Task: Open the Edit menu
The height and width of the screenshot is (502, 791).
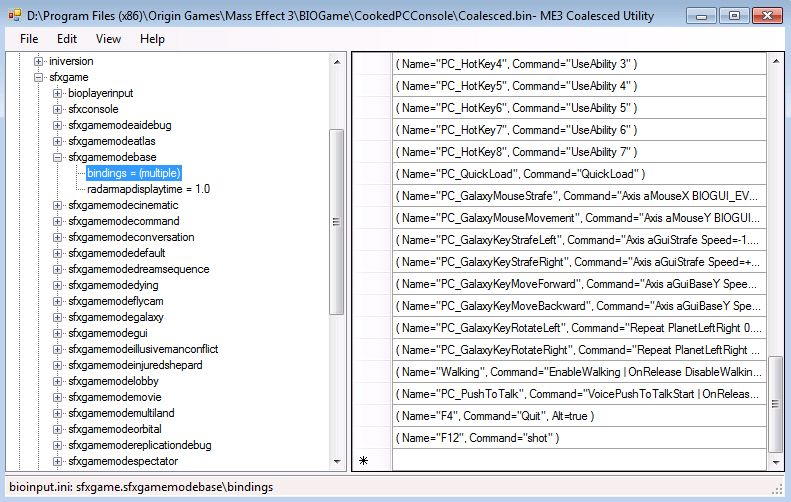Action: pyautogui.click(x=67, y=39)
